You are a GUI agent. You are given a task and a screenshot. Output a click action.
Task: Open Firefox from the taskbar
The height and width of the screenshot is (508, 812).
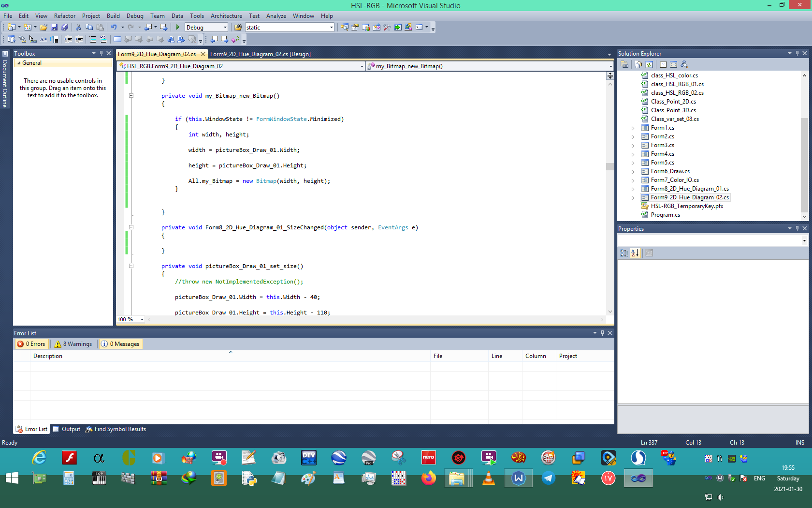point(428,478)
